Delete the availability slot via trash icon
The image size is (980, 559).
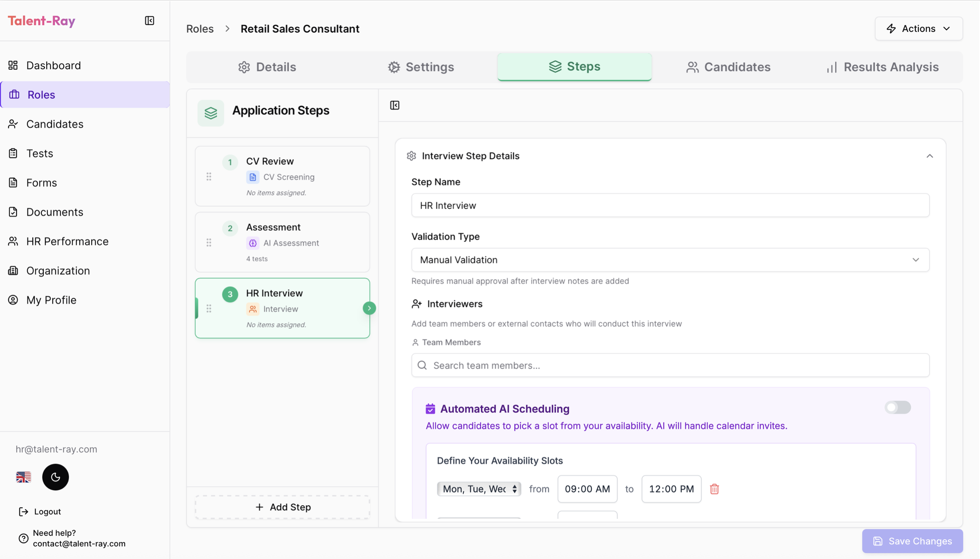point(714,489)
